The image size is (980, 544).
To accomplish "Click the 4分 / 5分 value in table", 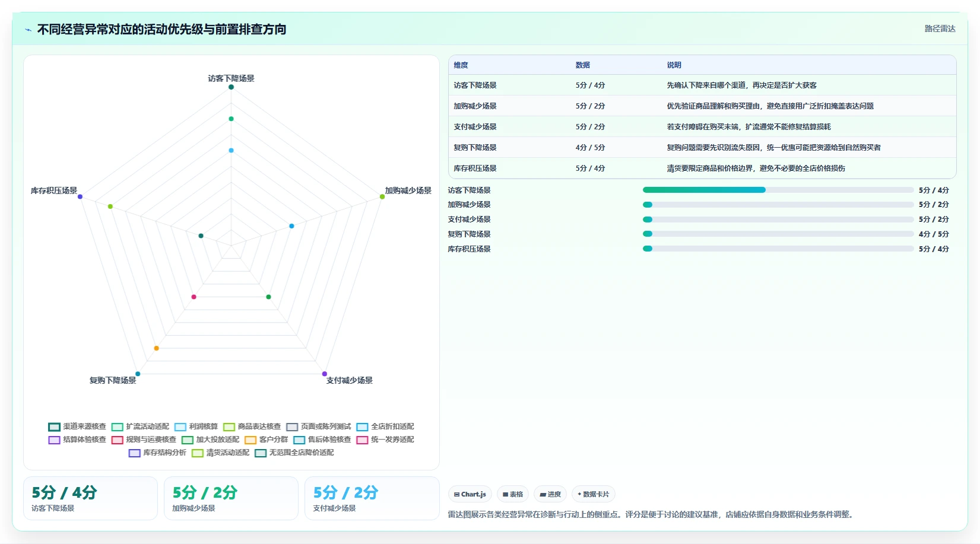I will [x=590, y=148].
